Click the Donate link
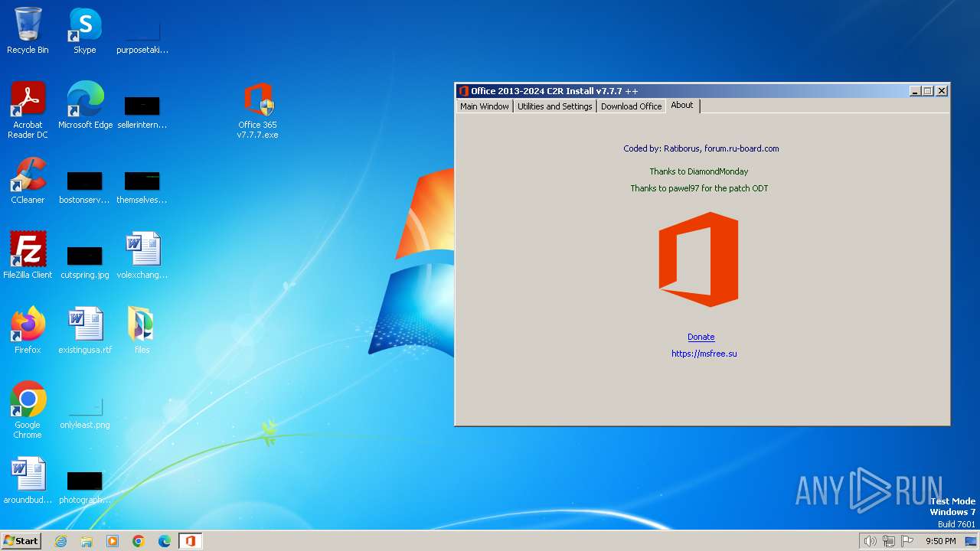This screenshot has width=980, height=551. 701,337
